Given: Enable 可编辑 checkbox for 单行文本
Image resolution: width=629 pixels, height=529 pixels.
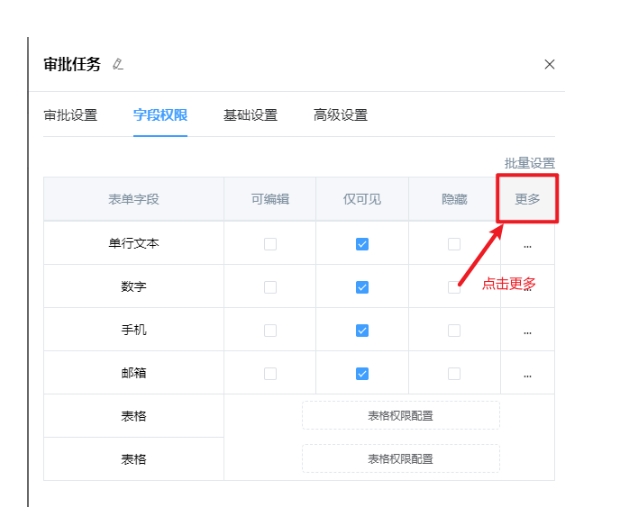Looking at the screenshot, I should pyautogui.click(x=270, y=244).
